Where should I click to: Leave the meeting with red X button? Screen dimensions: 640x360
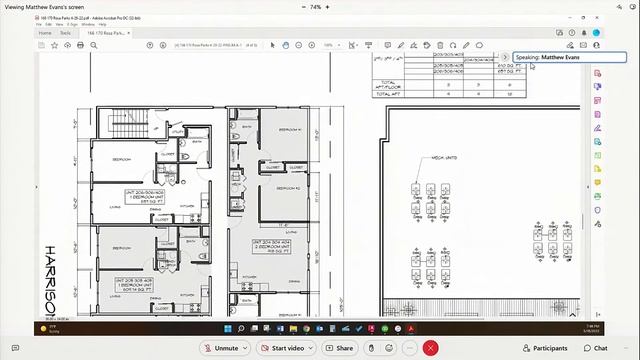pyautogui.click(x=430, y=348)
